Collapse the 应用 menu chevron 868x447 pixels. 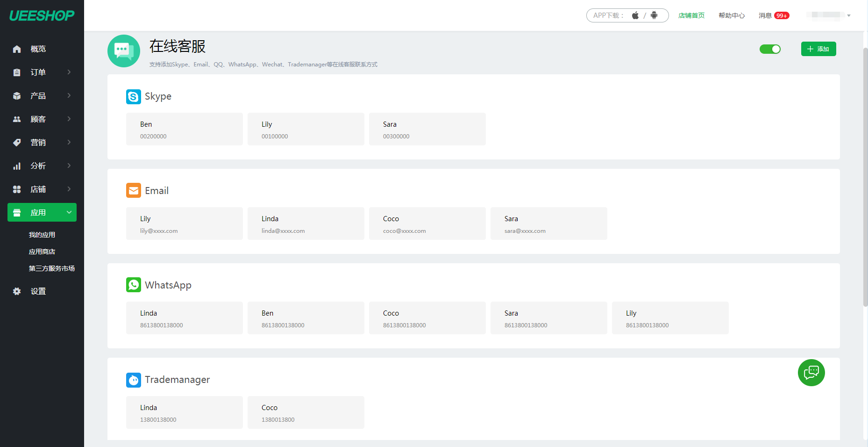click(69, 212)
